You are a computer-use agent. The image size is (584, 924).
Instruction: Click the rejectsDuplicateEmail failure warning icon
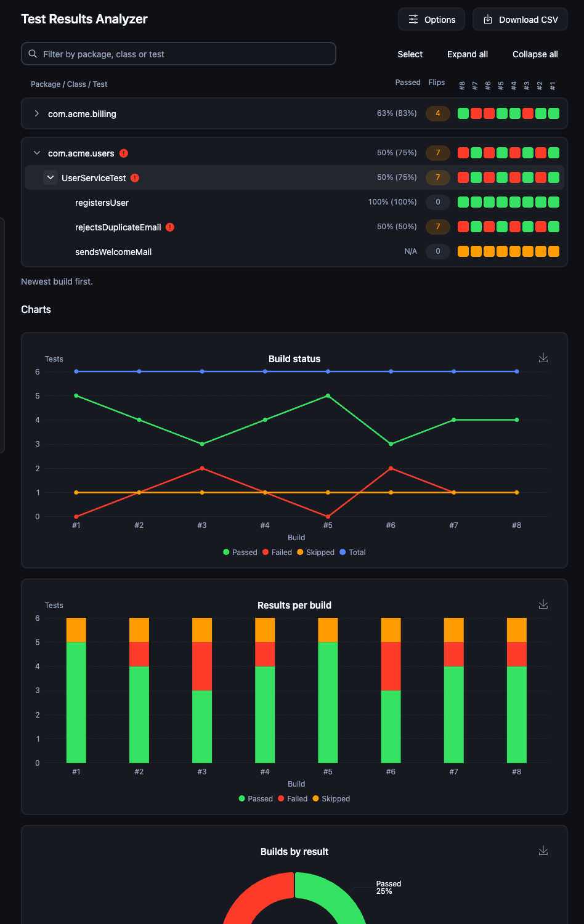pyautogui.click(x=170, y=227)
